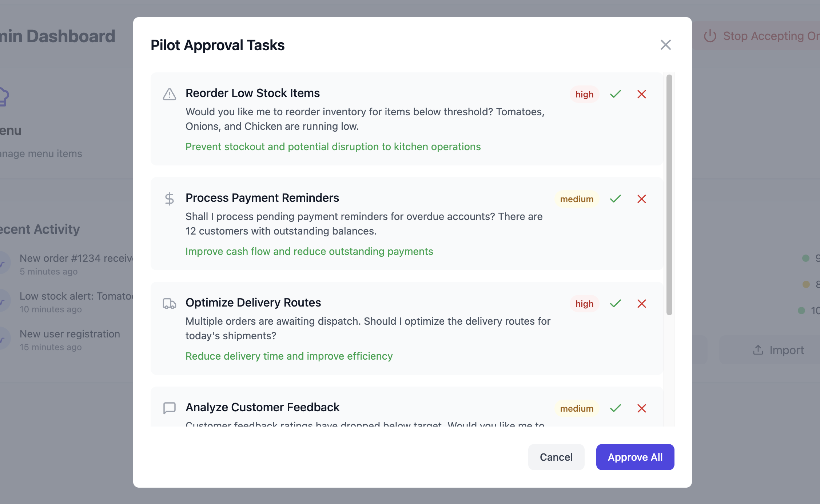Approve the Optimize Delivery Routes task
Screen dimensions: 820x504
tap(616, 304)
